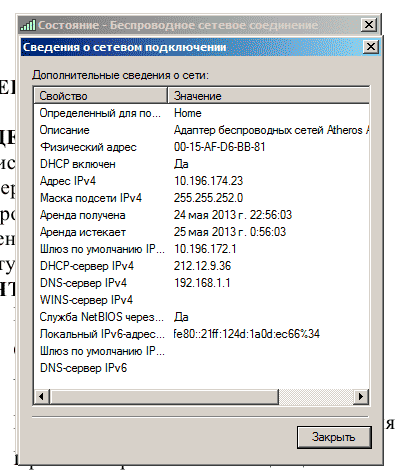The image size is (402, 473).
Task: Click the Значение column header
Action: [x=268, y=96]
